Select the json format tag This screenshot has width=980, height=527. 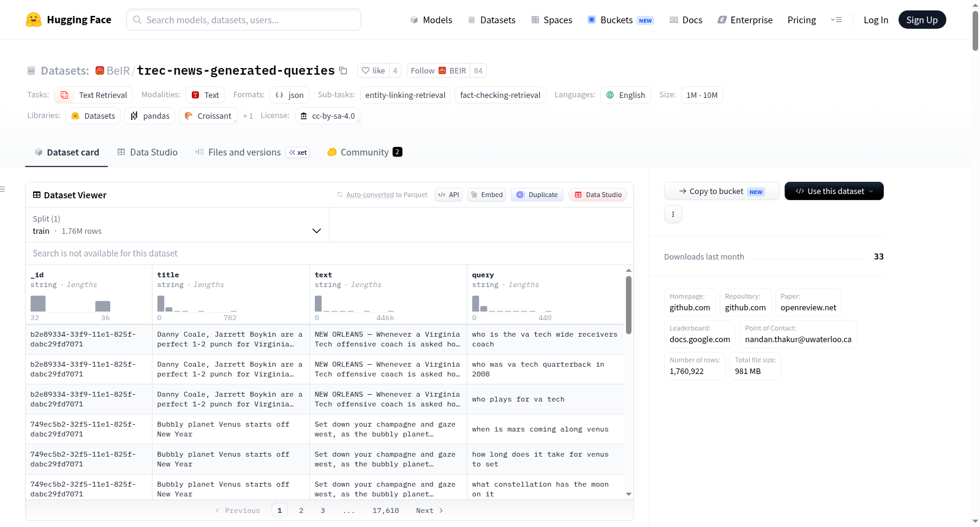click(x=289, y=95)
